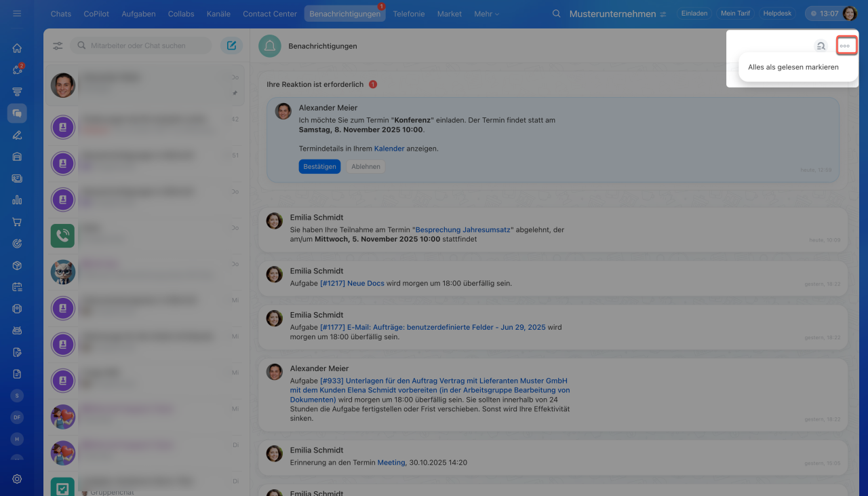Image resolution: width=868 pixels, height=496 pixels.
Task: Open the plain document icon in sidebar
Action: (x=17, y=374)
